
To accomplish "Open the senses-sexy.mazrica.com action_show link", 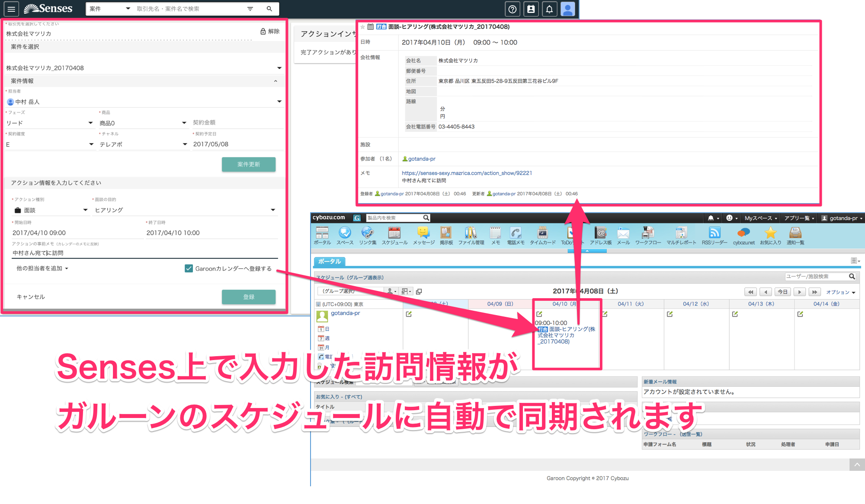I will pos(467,173).
